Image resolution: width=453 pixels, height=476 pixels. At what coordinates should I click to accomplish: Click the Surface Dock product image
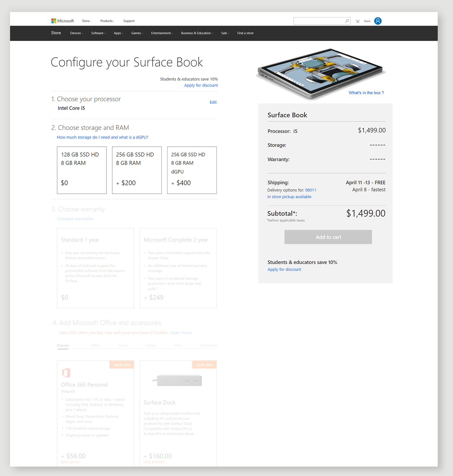click(177, 380)
